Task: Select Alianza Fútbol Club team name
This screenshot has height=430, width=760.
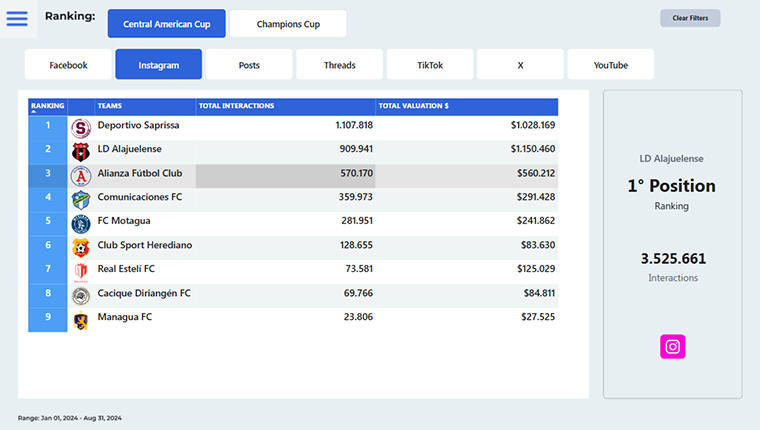Action: pos(140,173)
